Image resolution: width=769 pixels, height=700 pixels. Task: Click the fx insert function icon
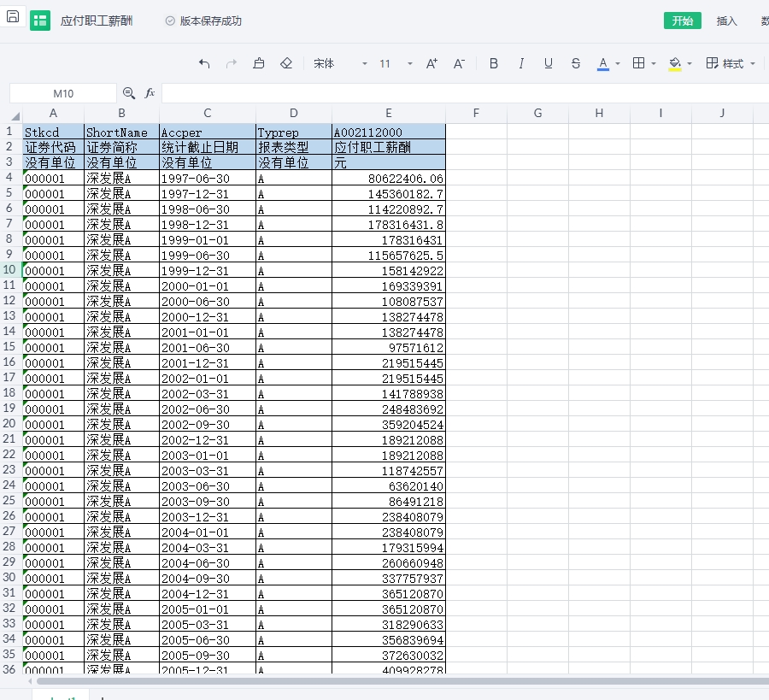150,93
